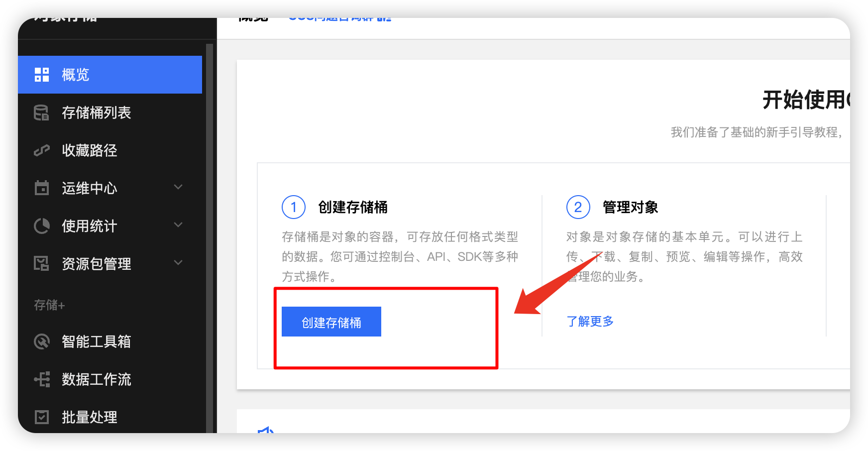Click the 数据工作流 workflow icon
This screenshot has width=868, height=451.
tap(42, 379)
